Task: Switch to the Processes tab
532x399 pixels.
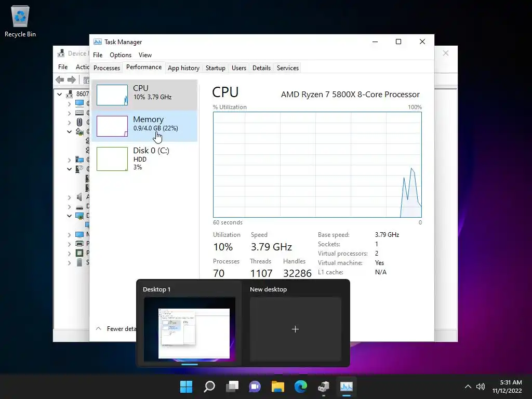Action: 107,68
